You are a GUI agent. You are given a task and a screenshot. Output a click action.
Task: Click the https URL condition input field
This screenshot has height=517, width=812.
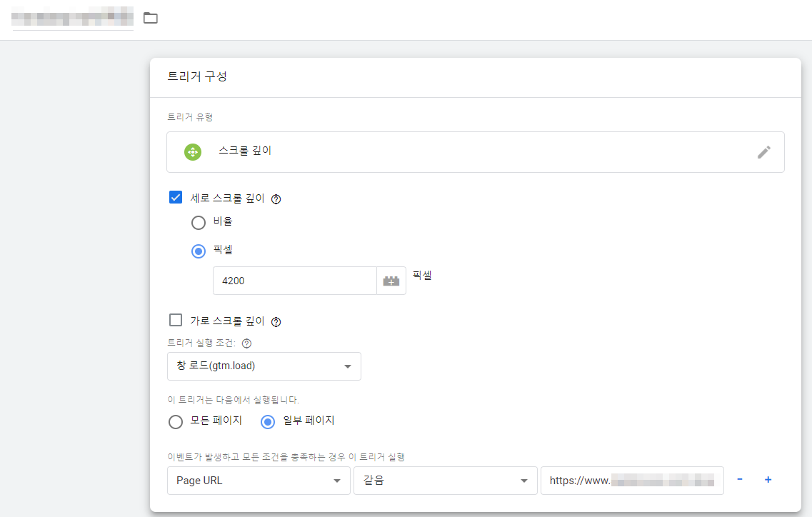click(x=632, y=480)
